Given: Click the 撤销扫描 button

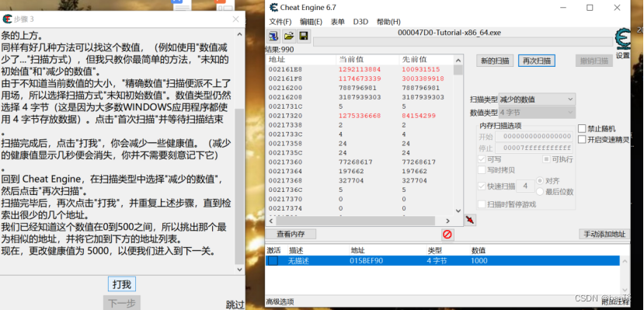Looking at the screenshot, I should [x=594, y=61].
